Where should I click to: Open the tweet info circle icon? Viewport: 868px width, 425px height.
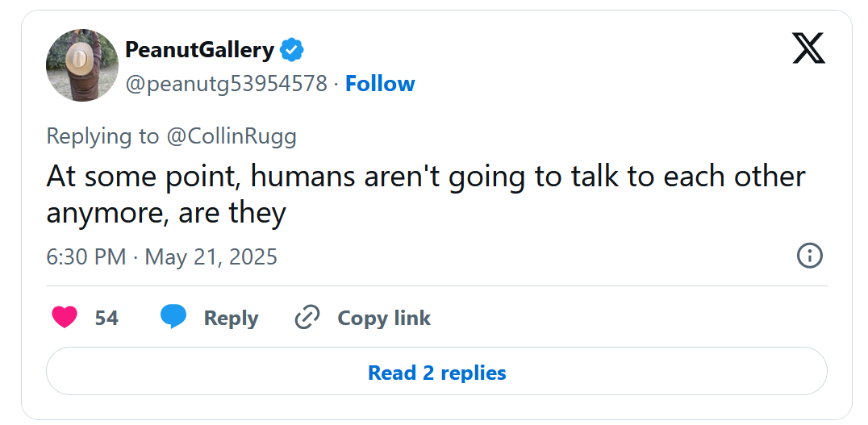pos(809,256)
